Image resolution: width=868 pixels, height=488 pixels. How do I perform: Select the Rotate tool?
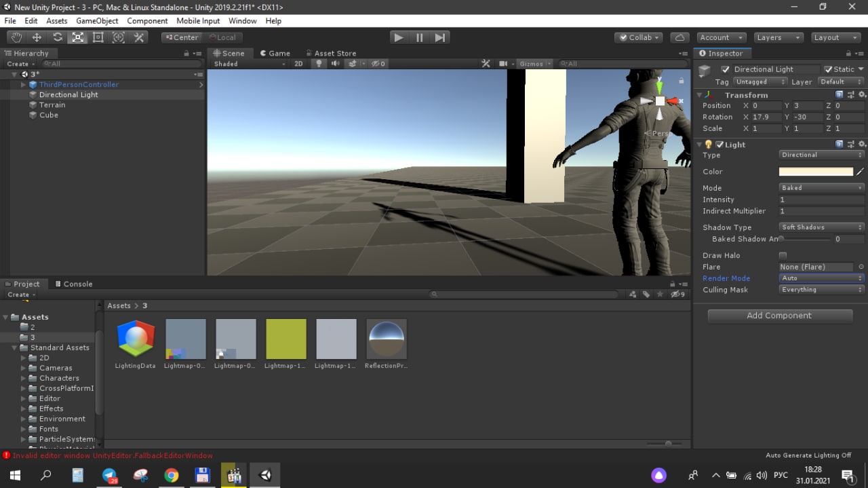tap(58, 37)
